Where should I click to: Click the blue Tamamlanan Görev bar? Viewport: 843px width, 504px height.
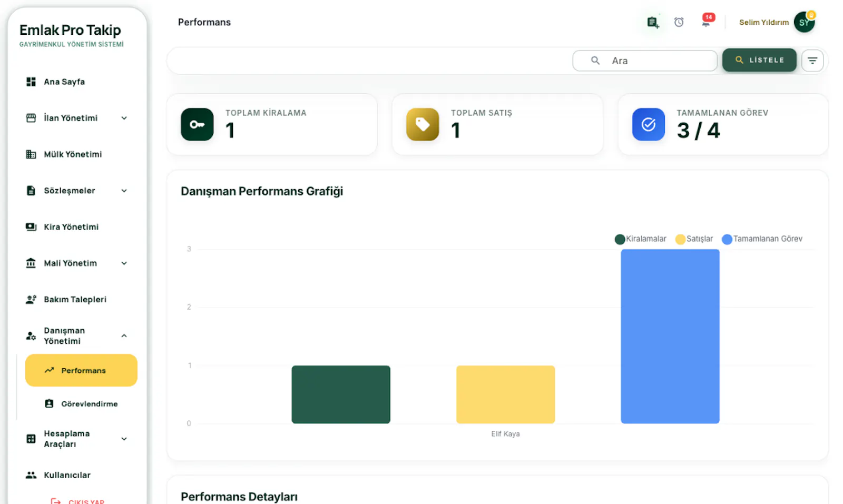pos(670,337)
